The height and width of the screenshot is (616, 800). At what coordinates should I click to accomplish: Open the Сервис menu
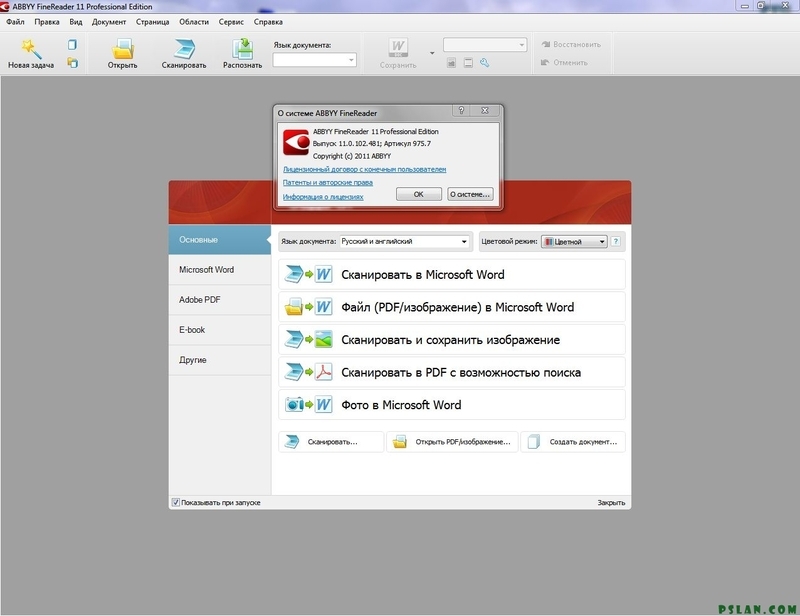click(230, 21)
